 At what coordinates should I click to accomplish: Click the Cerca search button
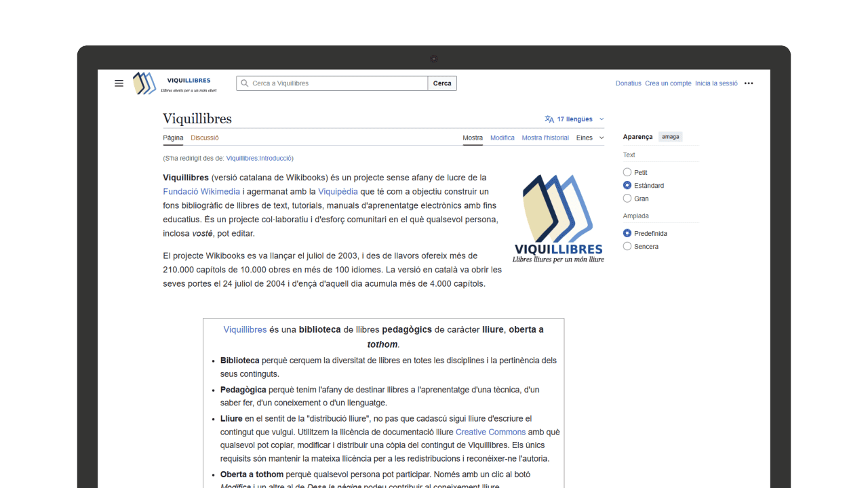tap(442, 83)
